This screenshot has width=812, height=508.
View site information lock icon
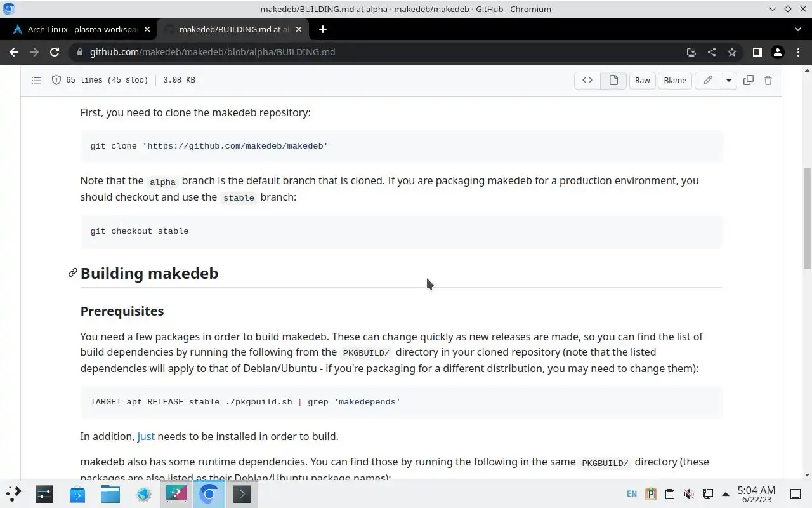tap(79, 52)
